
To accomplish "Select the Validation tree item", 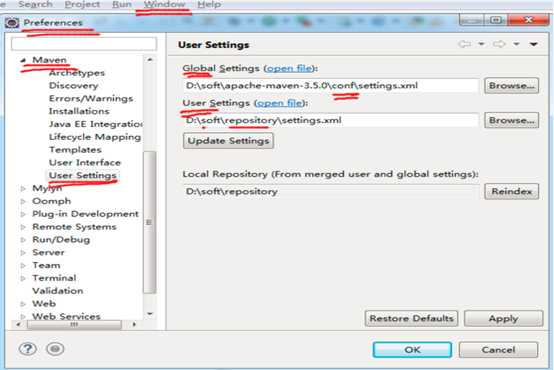I will (x=58, y=291).
